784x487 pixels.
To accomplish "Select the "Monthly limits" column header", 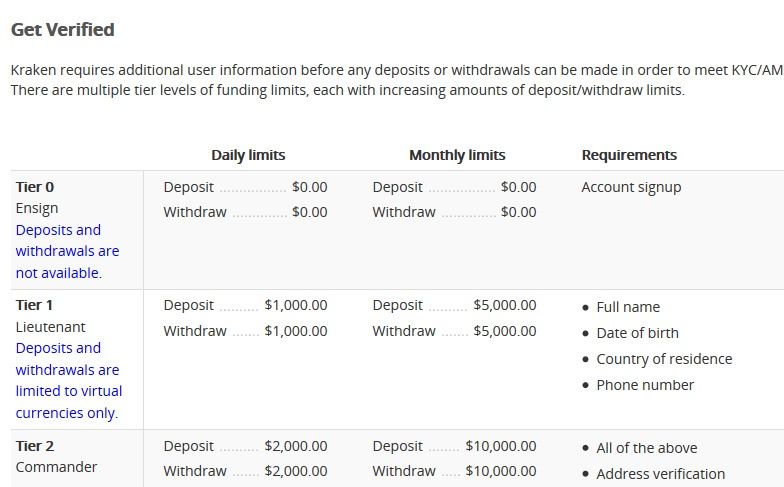I will click(457, 155).
